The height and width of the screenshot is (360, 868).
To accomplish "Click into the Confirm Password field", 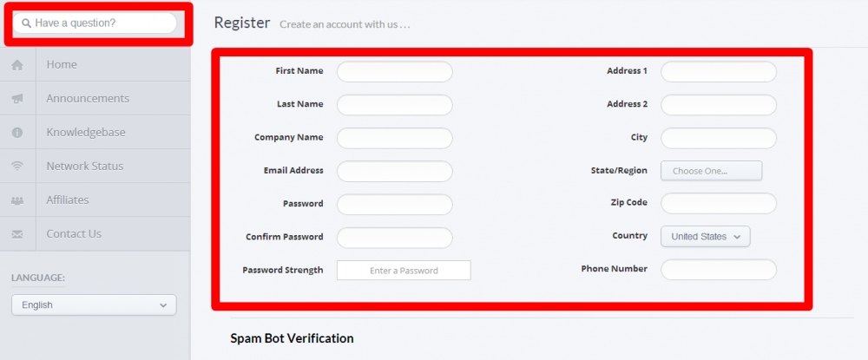I will [395, 238].
